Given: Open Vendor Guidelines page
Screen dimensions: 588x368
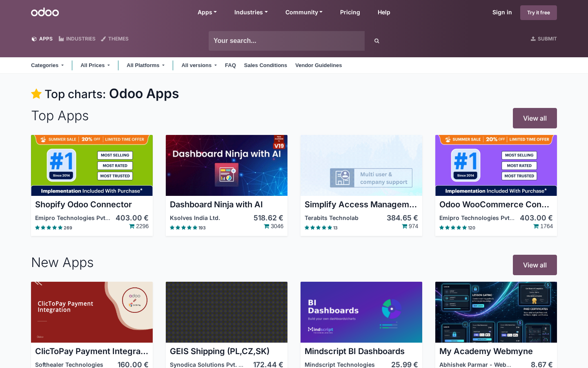Looking at the screenshot, I should pyautogui.click(x=318, y=65).
